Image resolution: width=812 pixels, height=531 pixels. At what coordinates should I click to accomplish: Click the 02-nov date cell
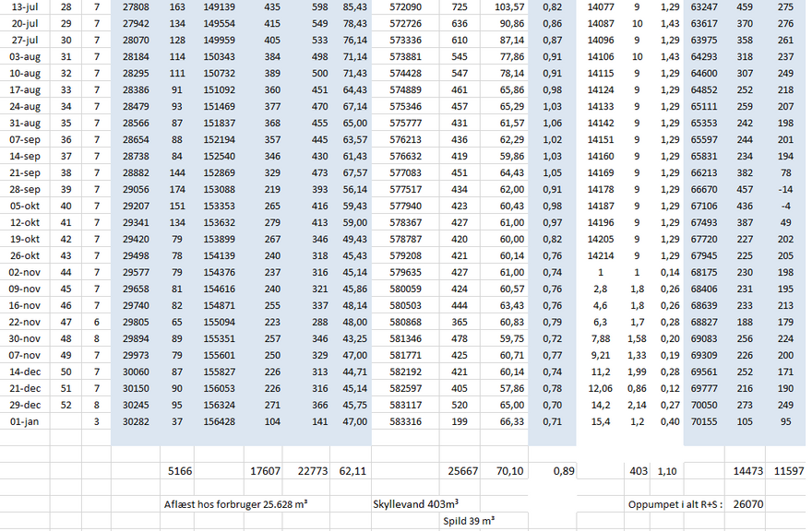(24, 272)
